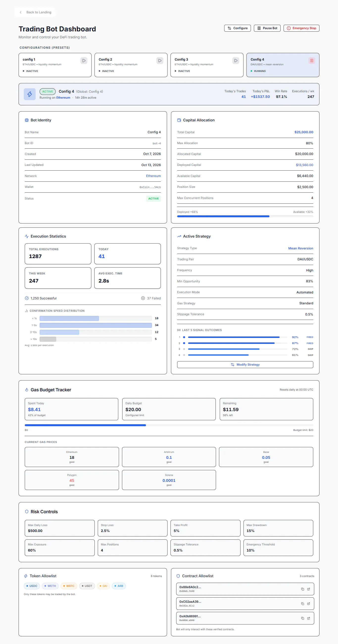Click the Risk Controls shield icon

[27, 511]
